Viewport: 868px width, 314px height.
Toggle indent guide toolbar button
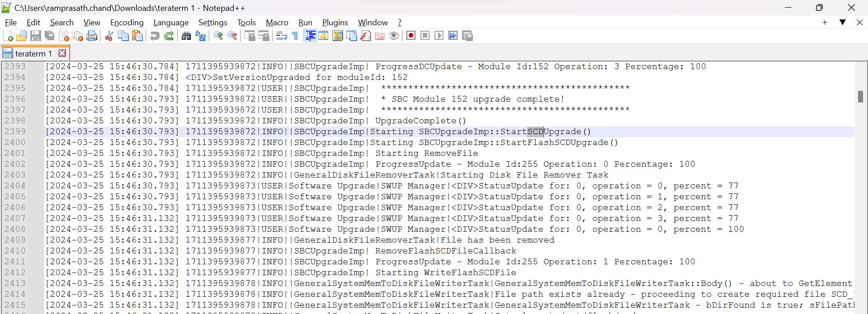pos(310,36)
